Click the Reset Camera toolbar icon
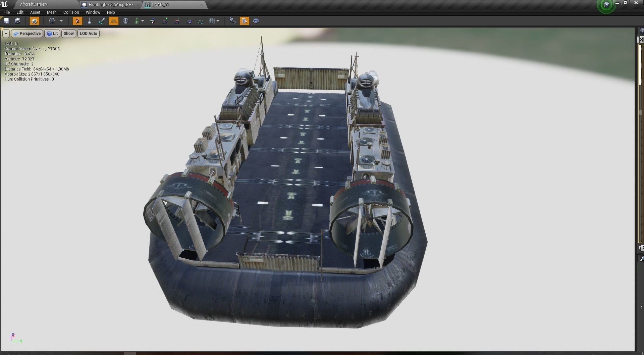644x355 pixels. [232, 21]
